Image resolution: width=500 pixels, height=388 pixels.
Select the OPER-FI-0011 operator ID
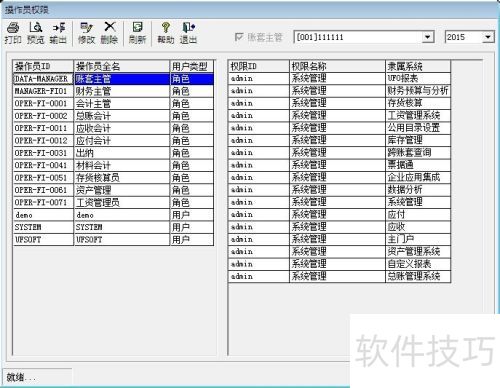tap(43, 128)
